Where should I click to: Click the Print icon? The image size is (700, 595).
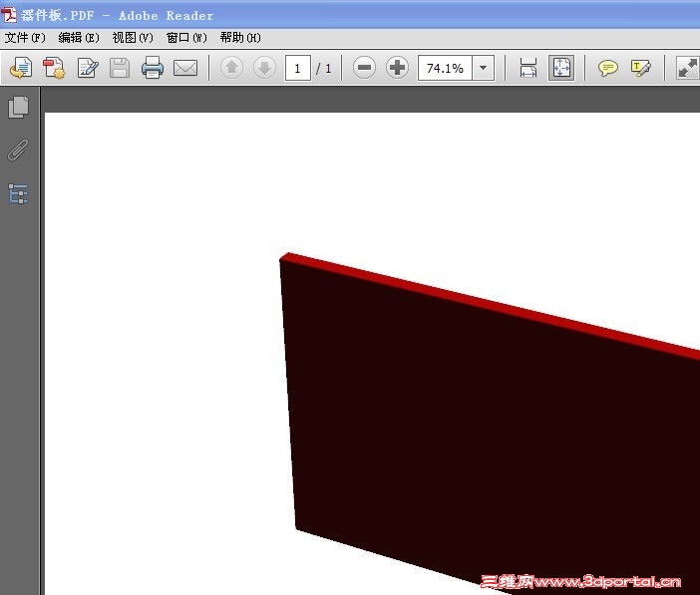pyautogui.click(x=153, y=68)
